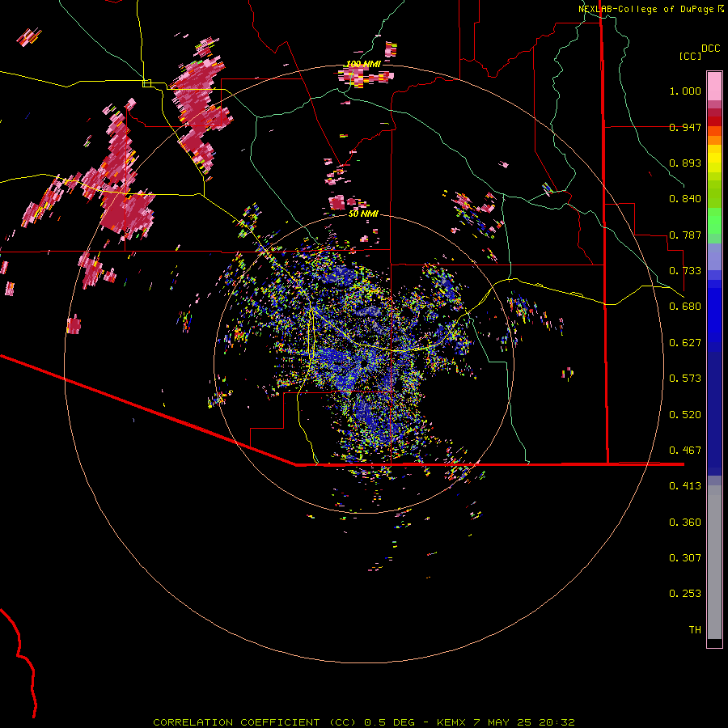Click the 0.573 scale value

685,379
